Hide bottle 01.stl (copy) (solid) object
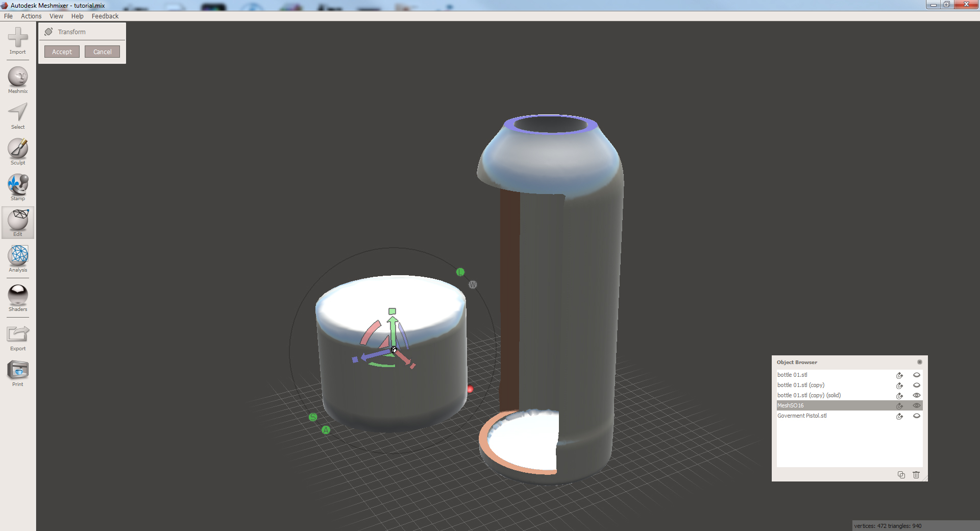Screen dimensions: 980x531 (917, 395)
